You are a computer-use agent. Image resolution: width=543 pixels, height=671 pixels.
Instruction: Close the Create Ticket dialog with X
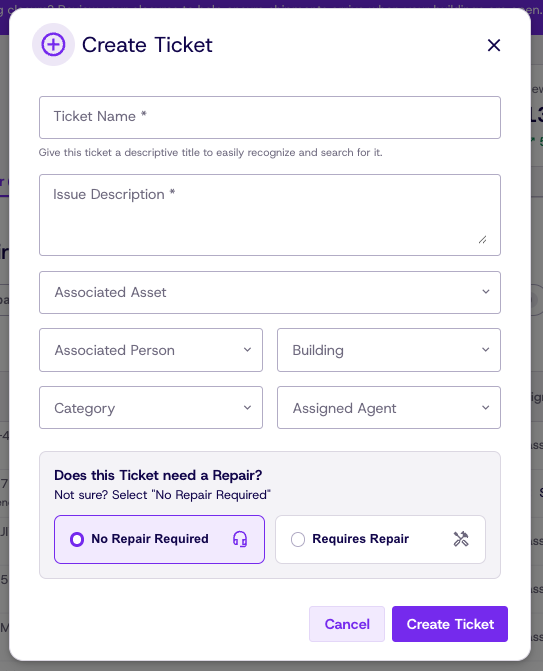(494, 45)
